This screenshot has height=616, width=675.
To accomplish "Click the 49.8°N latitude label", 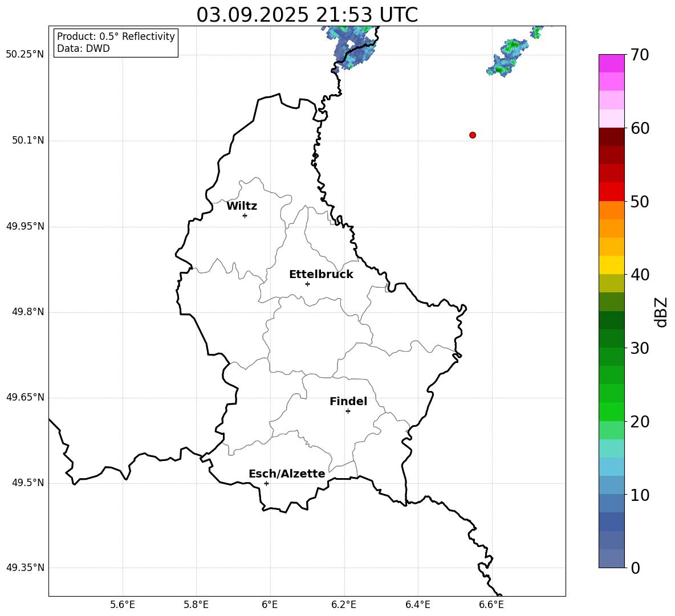I will [x=28, y=312].
